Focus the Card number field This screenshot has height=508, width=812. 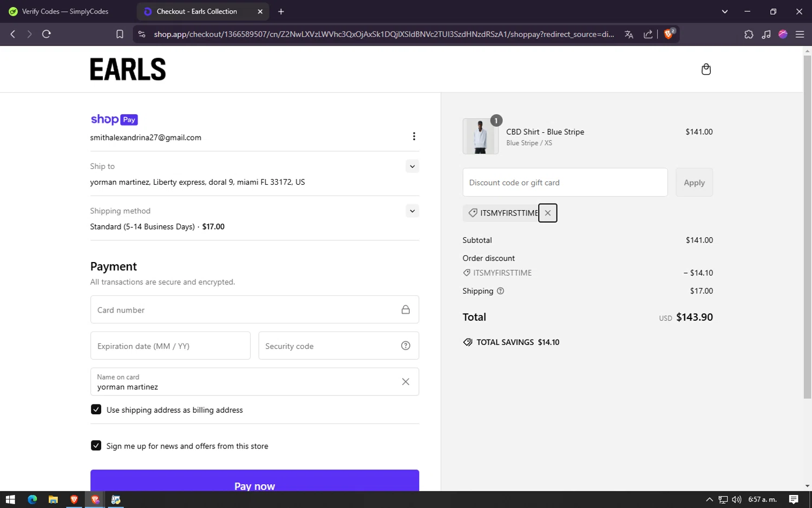coord(254,310)
